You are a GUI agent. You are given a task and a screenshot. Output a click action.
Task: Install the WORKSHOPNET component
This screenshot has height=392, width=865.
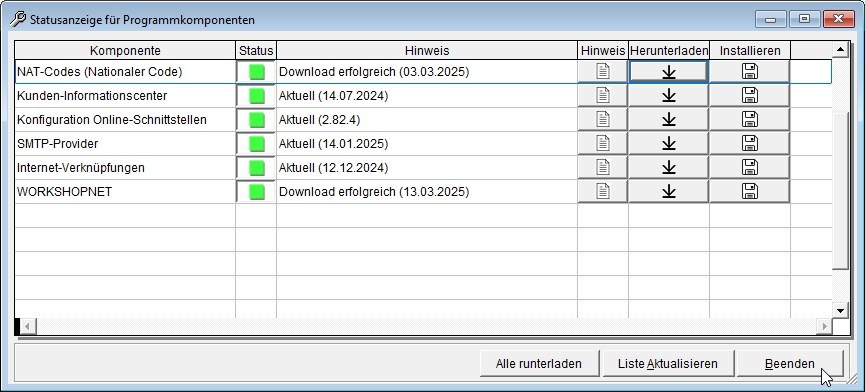click(x=750, y=191)
